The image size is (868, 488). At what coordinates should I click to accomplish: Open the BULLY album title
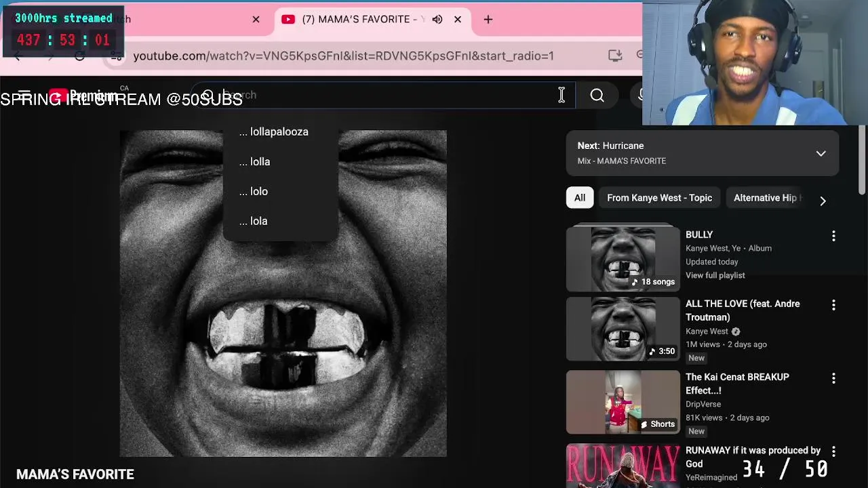click(x=699, y=235)
